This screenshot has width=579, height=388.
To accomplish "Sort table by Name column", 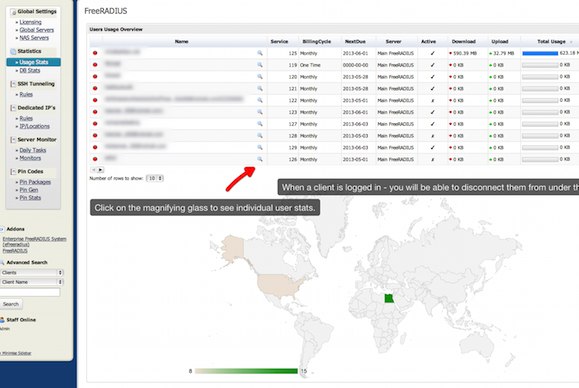I will click(182, 41).
